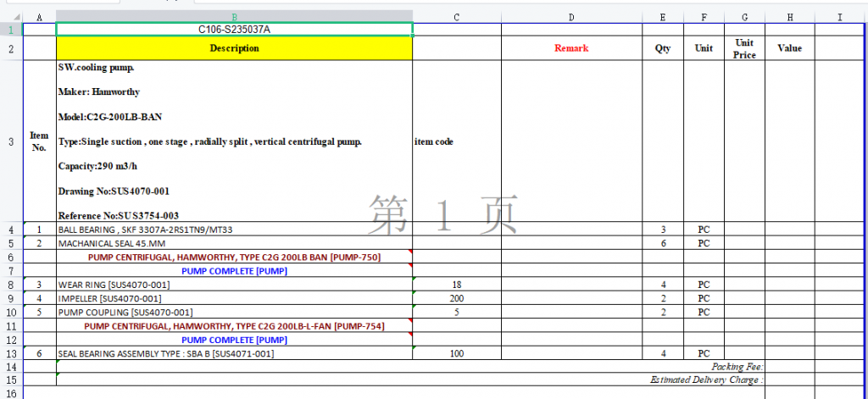The width and height of the screenshot is (868, 399).
Task: Select cell containing C106-S235037A
Action: point(234,30)
